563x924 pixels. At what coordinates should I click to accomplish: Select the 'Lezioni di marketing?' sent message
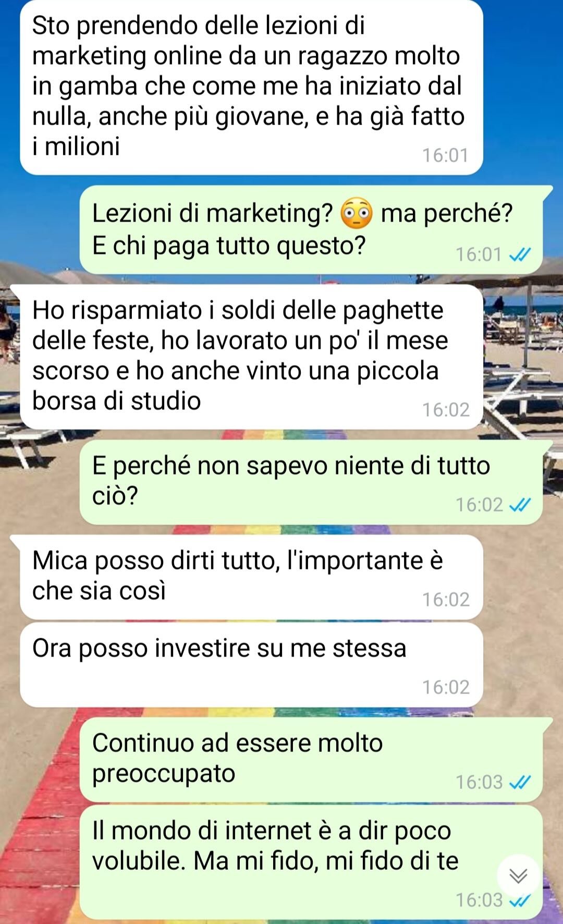tap(311, 230)
